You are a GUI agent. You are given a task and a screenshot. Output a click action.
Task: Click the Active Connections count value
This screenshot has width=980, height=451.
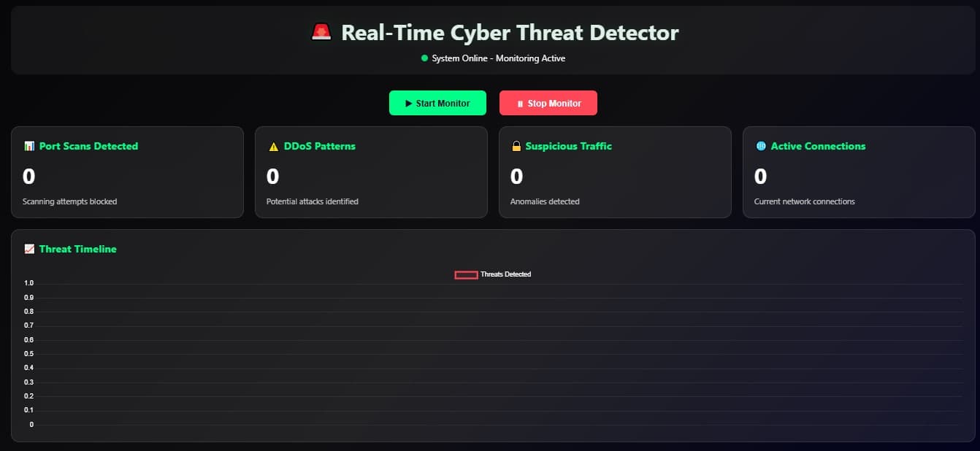[x=759, y=177]
